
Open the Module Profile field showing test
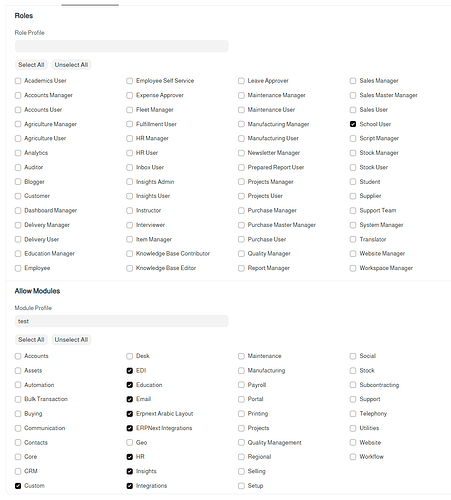tap(122, 321)
